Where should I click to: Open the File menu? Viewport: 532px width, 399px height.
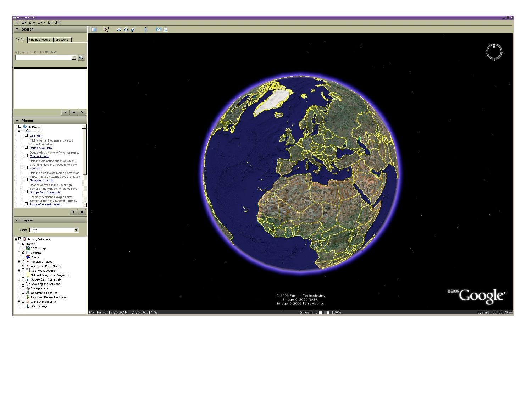click(17, 22)
